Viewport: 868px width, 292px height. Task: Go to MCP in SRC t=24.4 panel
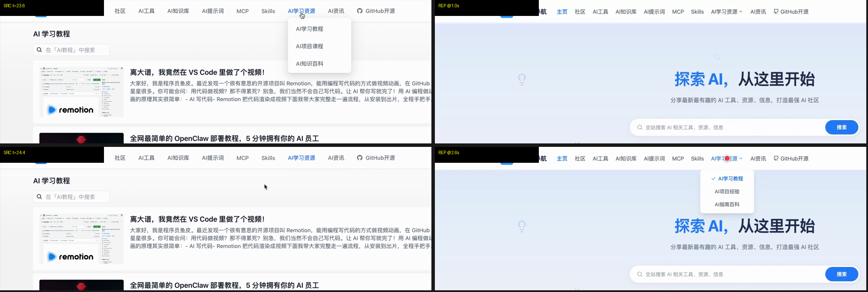(243, 158)
